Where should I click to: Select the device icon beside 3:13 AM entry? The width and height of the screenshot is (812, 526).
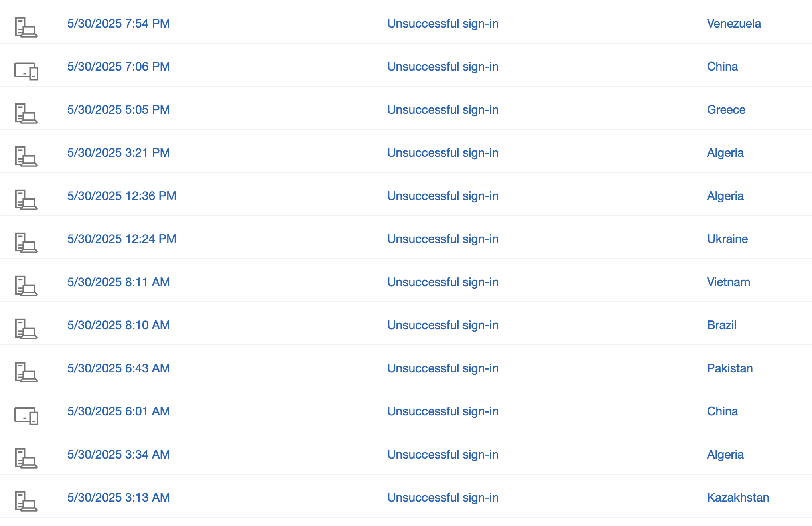click(x=26, y=501)
